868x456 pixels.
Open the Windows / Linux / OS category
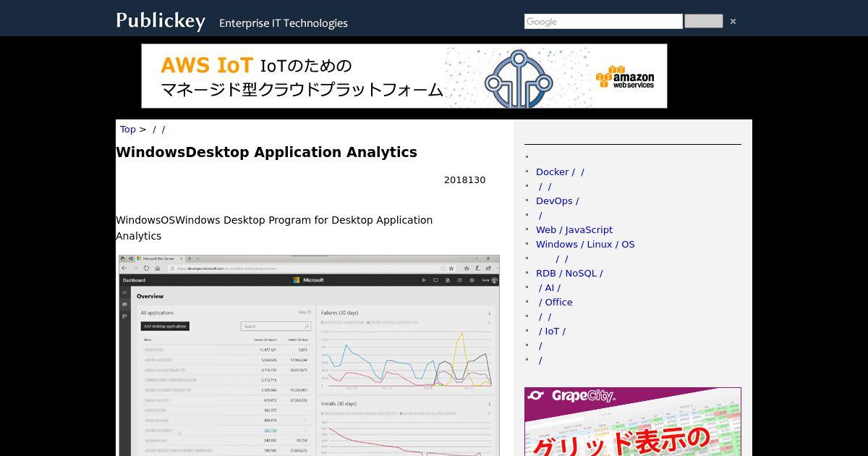coord(585,245)
